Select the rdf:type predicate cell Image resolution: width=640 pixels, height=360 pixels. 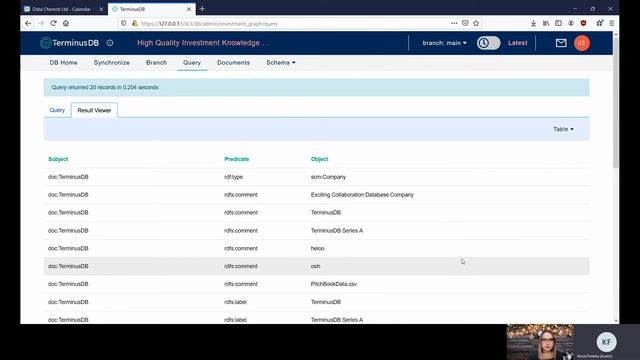tap(233, 177)
